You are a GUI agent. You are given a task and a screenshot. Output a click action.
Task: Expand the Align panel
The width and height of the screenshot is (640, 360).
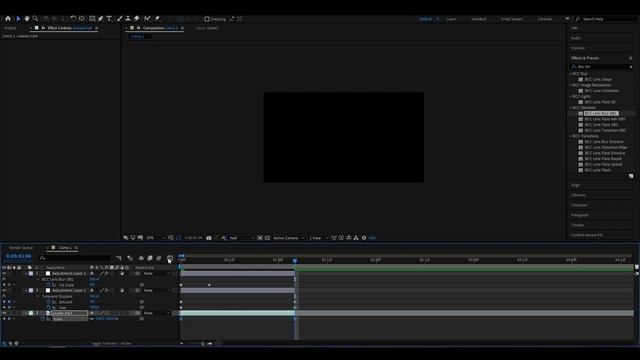(575, 185)
